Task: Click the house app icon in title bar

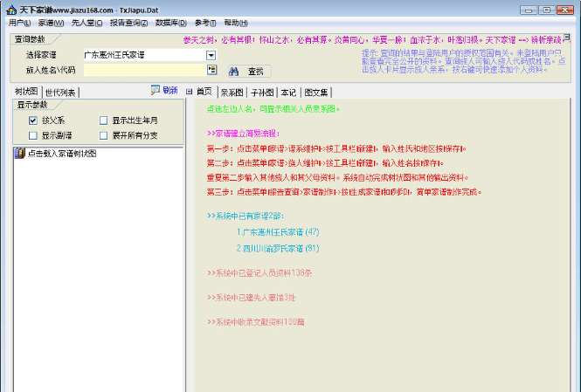Action: [x=11, y=10]
